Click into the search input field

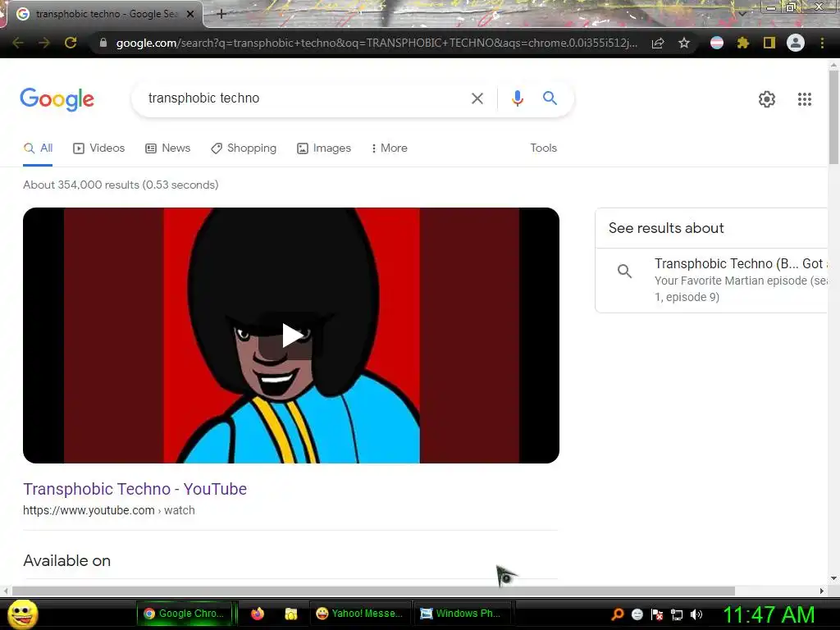click(x=305, y=98)
